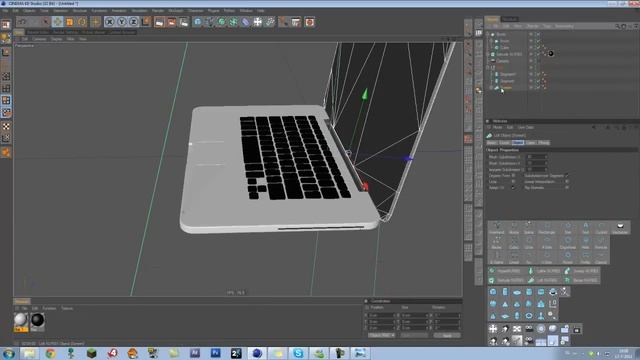Open the Object (Rel) dropdown in the Coordinates panel
The image size is (640, 360).
point(382,335)
